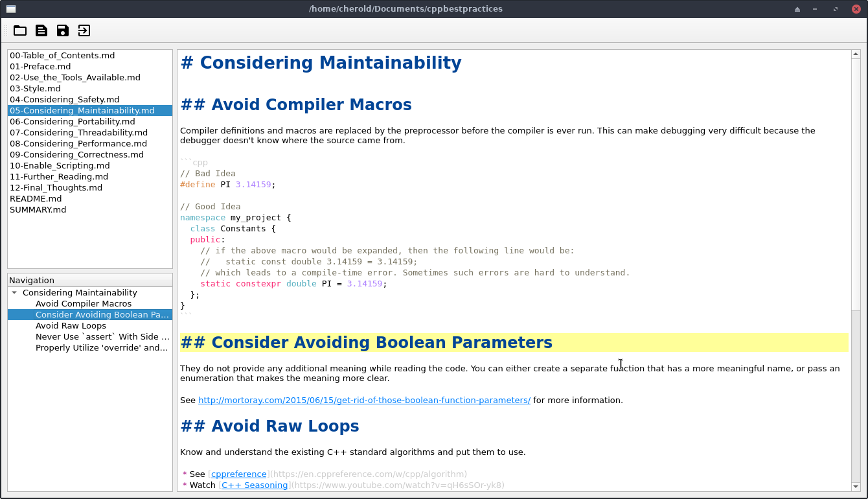Click the keep-above eject-style title bar icon

tap(797, 9)
